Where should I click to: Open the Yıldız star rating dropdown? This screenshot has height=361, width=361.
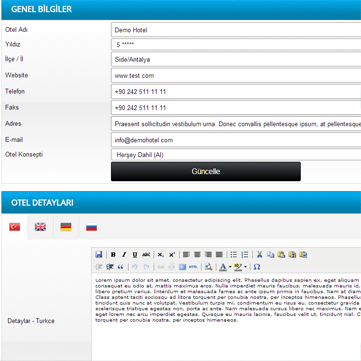(x=236, y=44)
